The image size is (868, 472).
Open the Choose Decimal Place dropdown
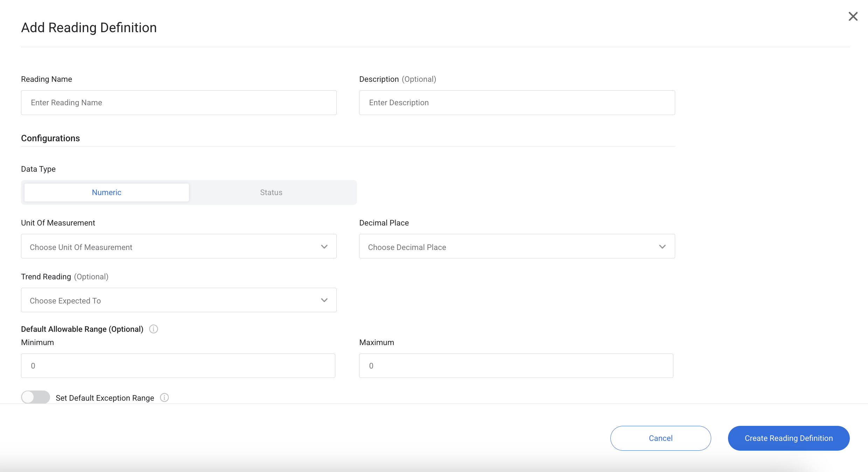pos(517,246)
